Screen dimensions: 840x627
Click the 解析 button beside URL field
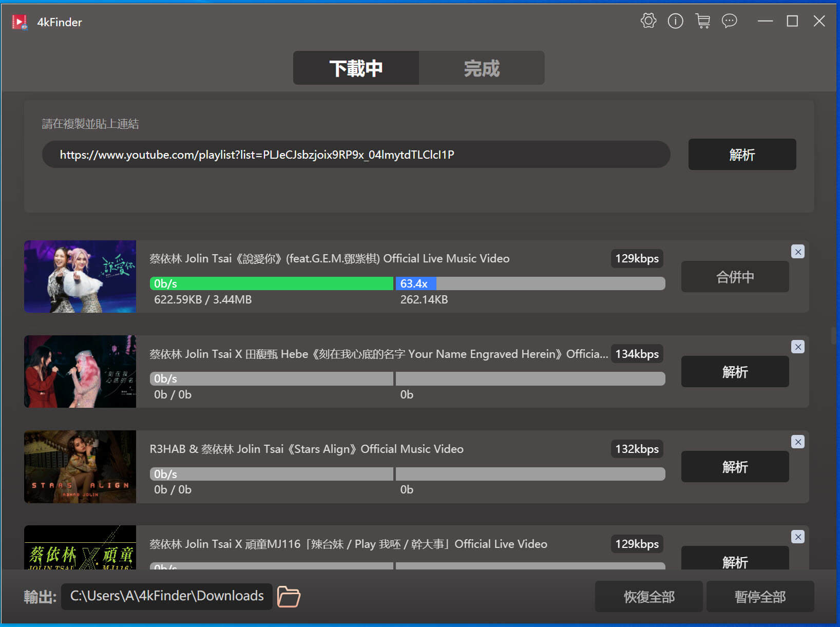point(742,154)
